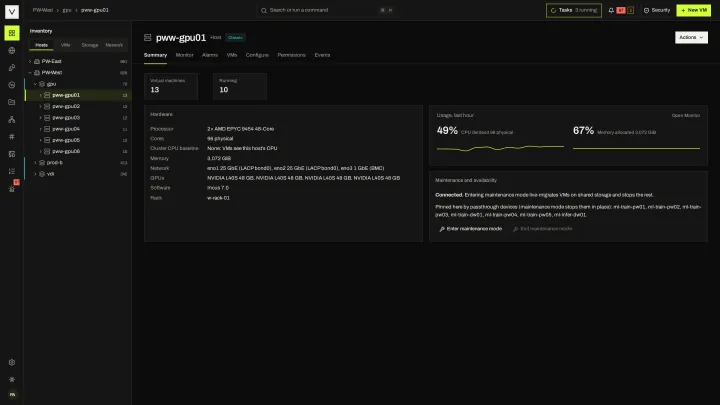Open the user avatar at the sidebar bottom
720x405 pixels.
click(x=12, y=394)
